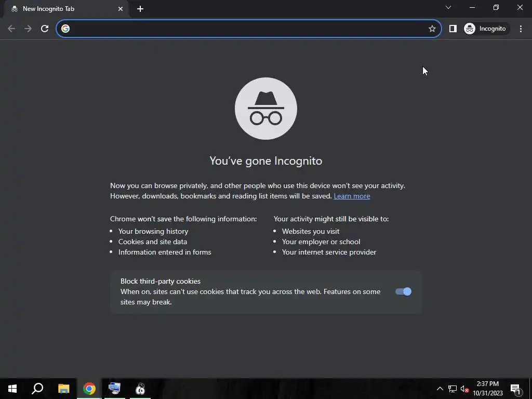Open Chrome's three-dot menu
This screenshot has height=399, width=532.
point(521,29)
